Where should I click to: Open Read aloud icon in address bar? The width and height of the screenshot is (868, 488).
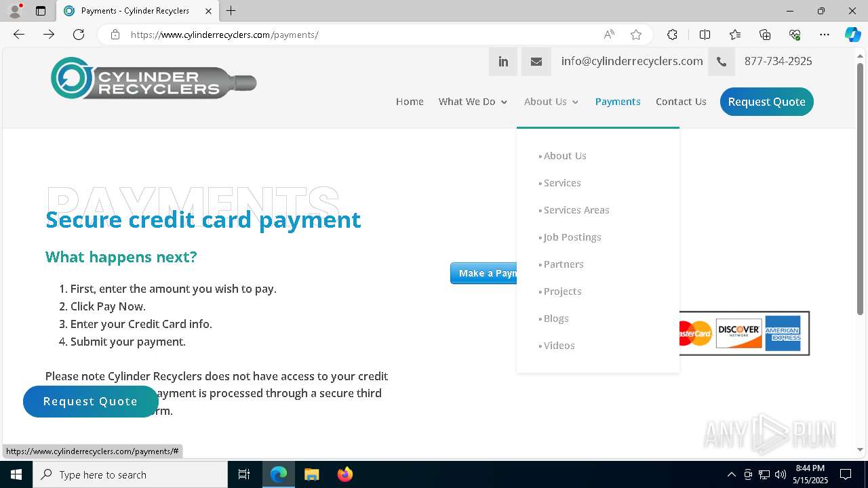coord(609,35)
